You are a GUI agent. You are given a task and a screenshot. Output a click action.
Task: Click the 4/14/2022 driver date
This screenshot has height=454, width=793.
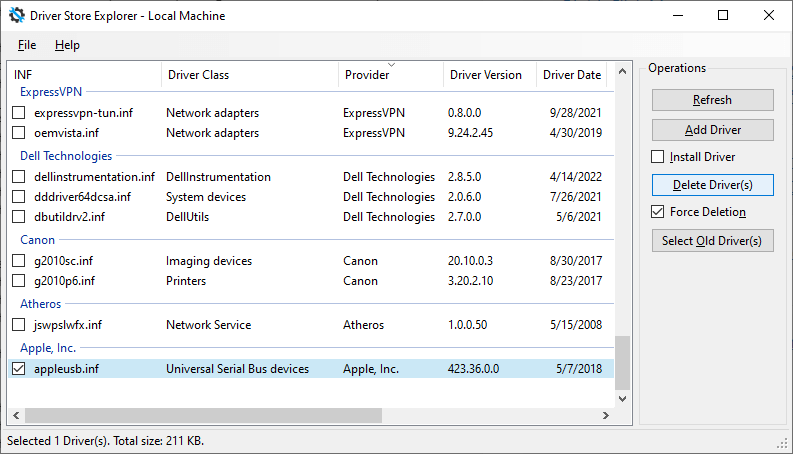576,176
